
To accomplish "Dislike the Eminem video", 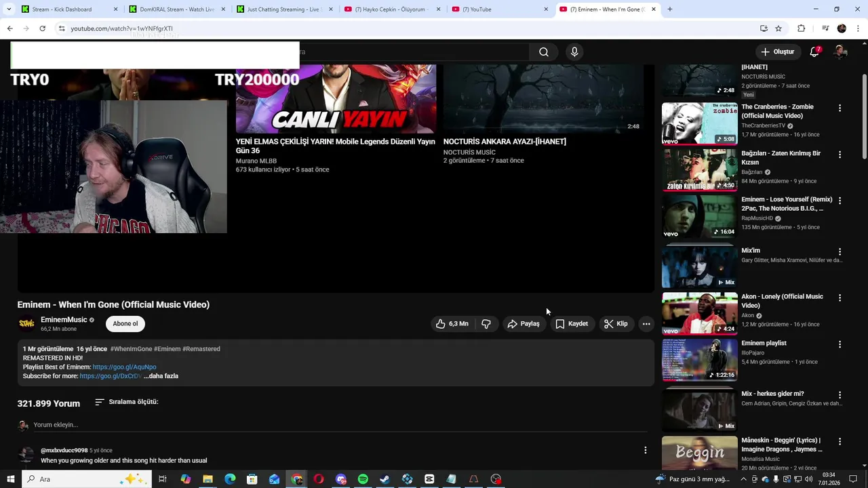I will (x=486, y=324).
